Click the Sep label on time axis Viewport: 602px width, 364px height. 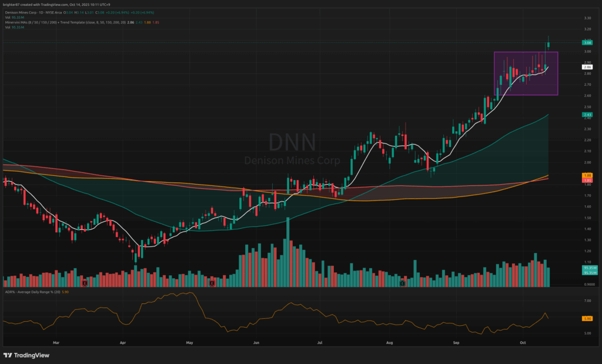tap(456, 340)
